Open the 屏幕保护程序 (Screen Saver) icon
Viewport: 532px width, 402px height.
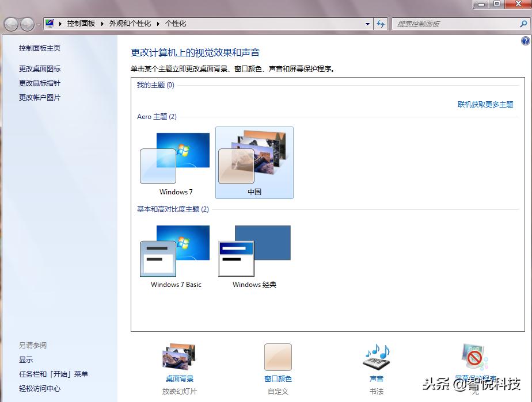pos(473,357)
